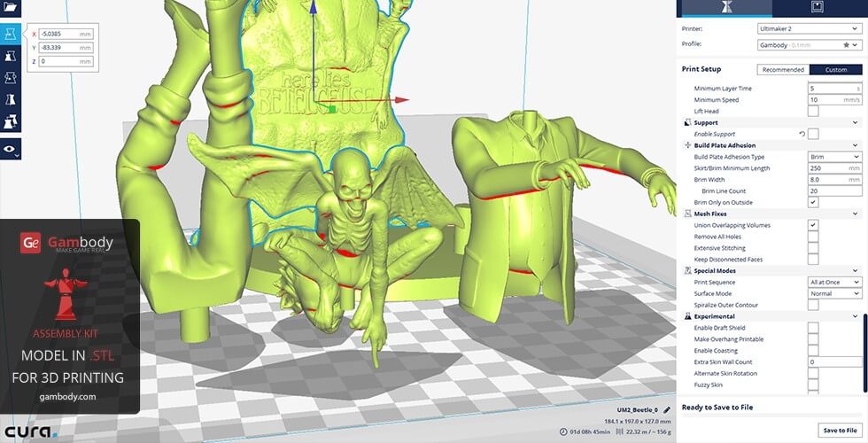Viewport: 868px width, 443px height.
Task: Enable the Lift Head checkbox
Action: point(813,112)
